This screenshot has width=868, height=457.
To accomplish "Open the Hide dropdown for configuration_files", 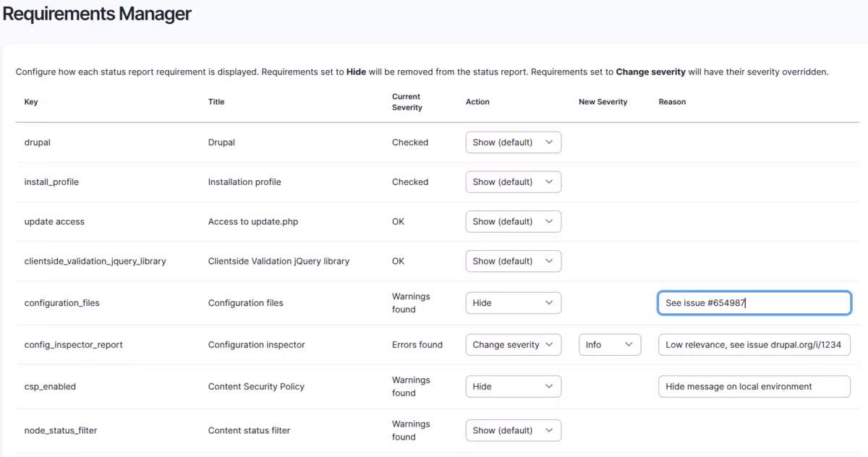I will click(x=513, y=303).
